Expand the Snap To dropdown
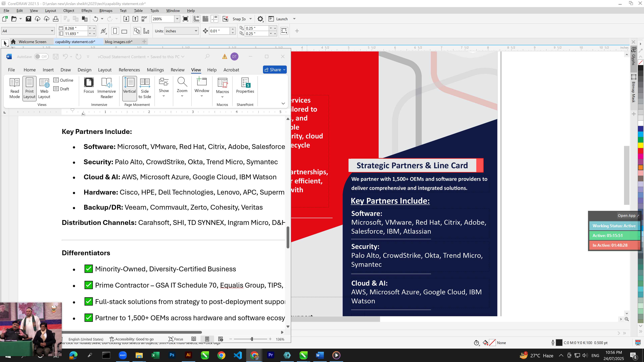The width and height of the screenshot is (644, 362). 251,19
